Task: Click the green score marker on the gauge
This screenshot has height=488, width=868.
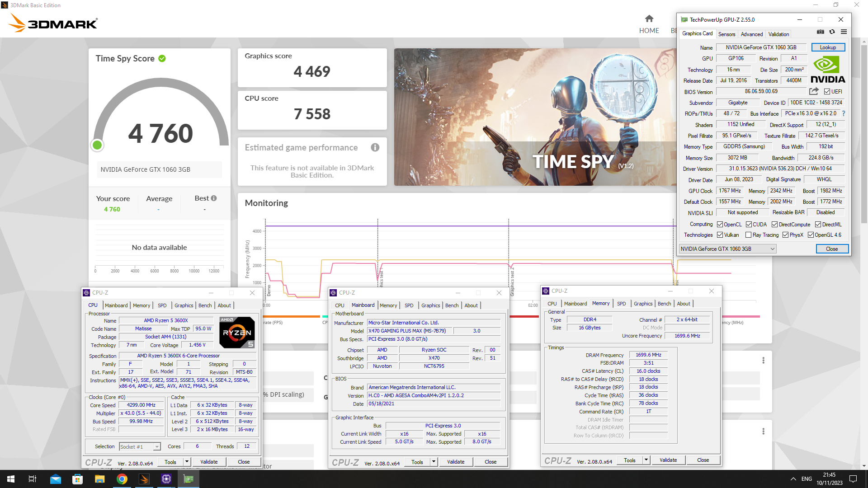Action: (x=97, y=145)
